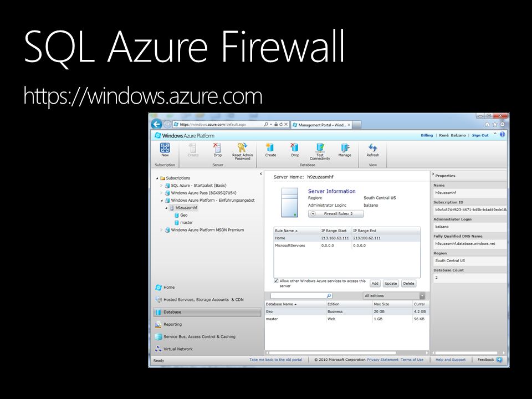The height and width of the screenshot is (399, 532).
Task: Click the Add firewall rule button
Action: [x=375, y=284]
